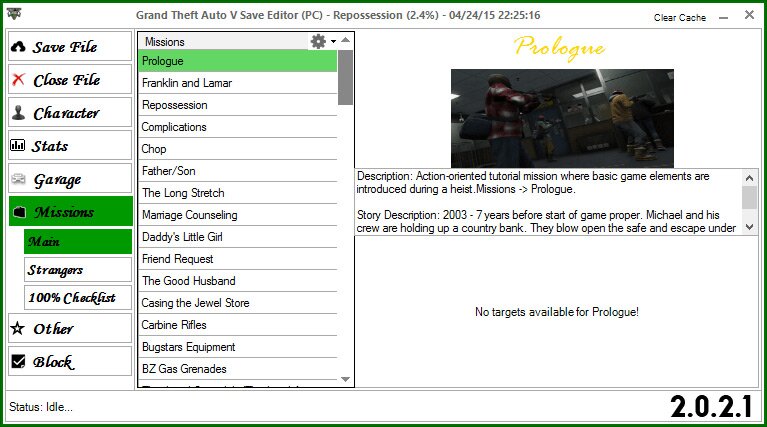Select the Main missions sub-tab
The height and width of the screenshot is (427, 767).
(x=77, y=242)
